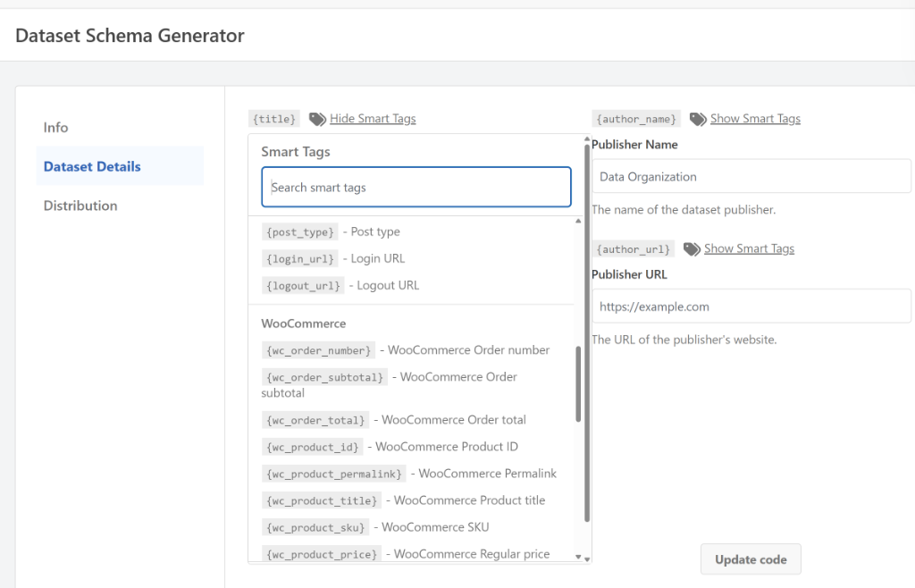Image resolution: width=915 pixels, height=588 pixels.
Task: Insert the {wc_product_price} smart tag
Action: click(322, 555)
